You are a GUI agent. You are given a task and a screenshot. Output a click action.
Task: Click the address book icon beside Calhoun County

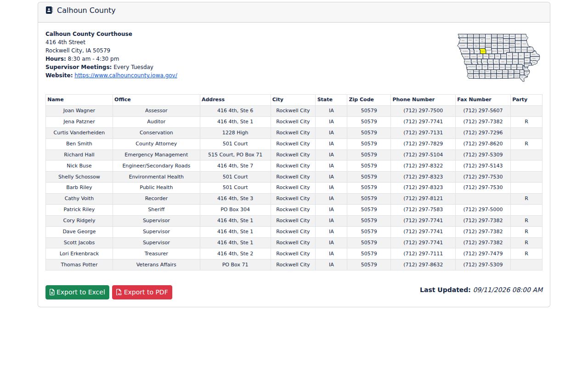coord(49,10)
